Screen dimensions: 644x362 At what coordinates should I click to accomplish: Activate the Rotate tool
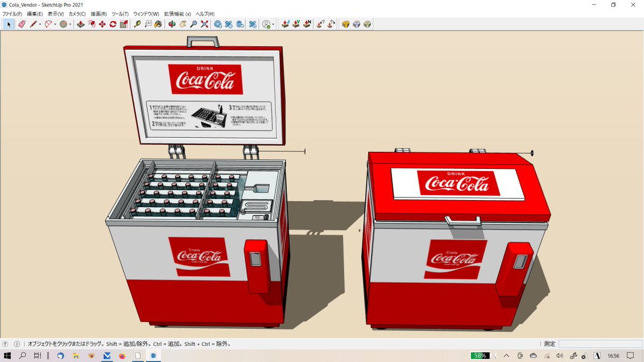[113, 24]
